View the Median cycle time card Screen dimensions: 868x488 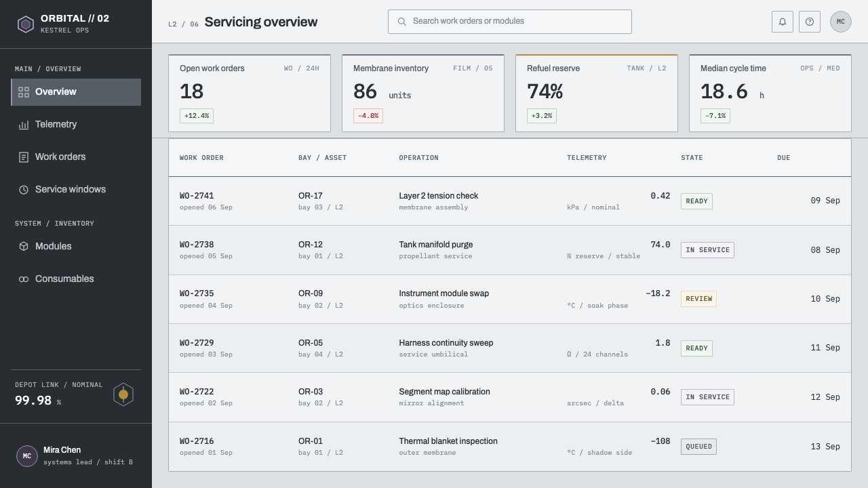[770, 93]
